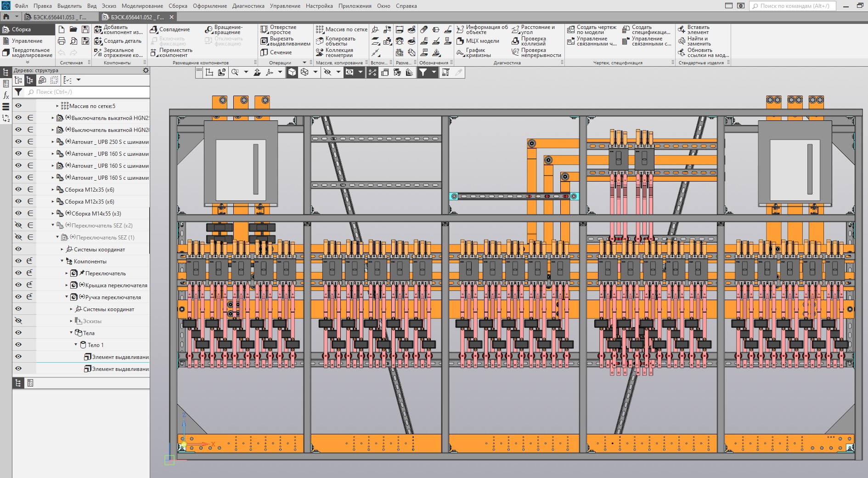The image size is (868, 478).
Task: Click the Управление toolset button
Action: point(27,41)
